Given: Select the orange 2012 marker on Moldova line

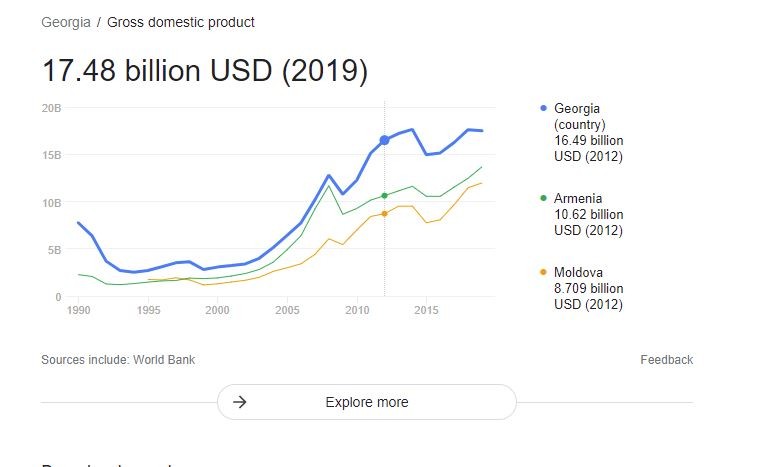Looking at the screenshot, I should pyautogui.click(x=384, y=214).
